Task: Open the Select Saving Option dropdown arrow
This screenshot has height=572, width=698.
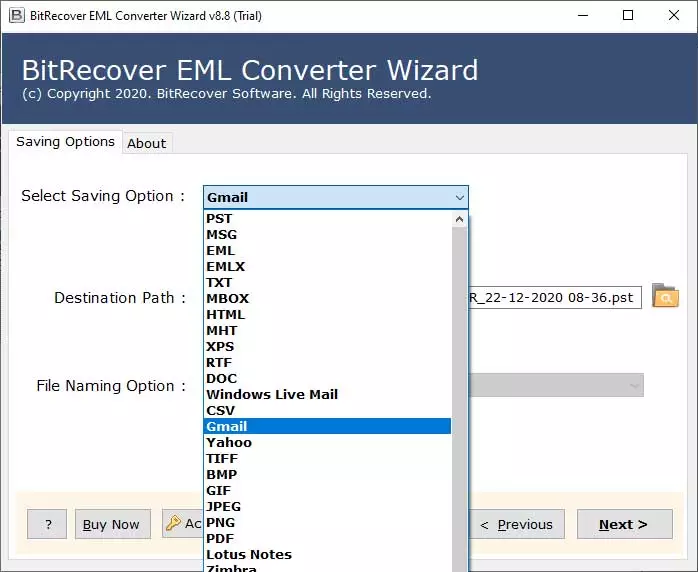Action: coord(459,198)
